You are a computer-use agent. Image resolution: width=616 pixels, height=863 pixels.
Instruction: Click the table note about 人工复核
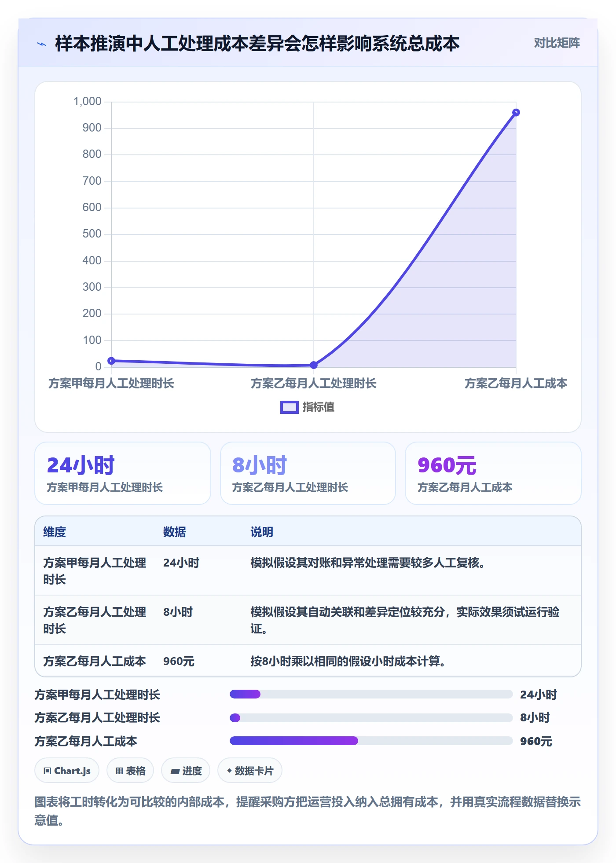[368, 563]
